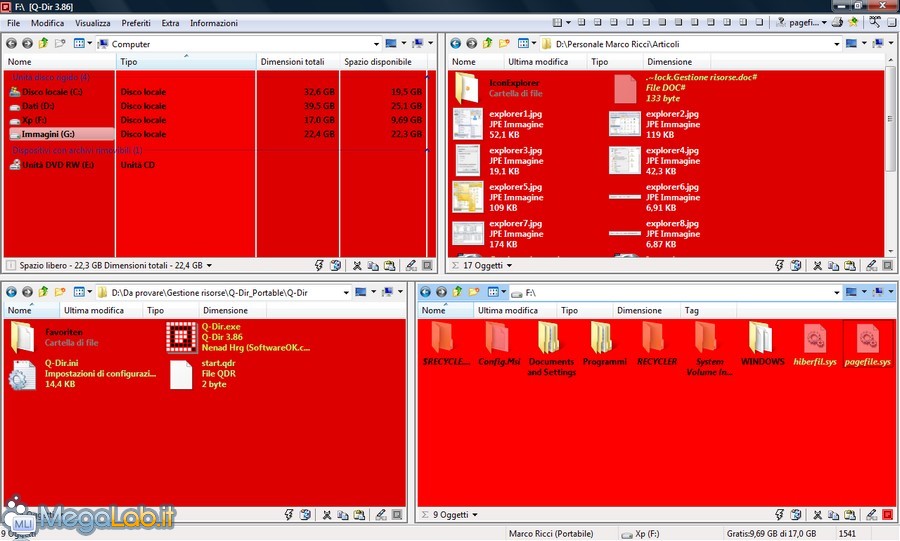The image size is (900, 541).
Task: Click cut scissors icon in Computer pane
Action: (357, 266)
